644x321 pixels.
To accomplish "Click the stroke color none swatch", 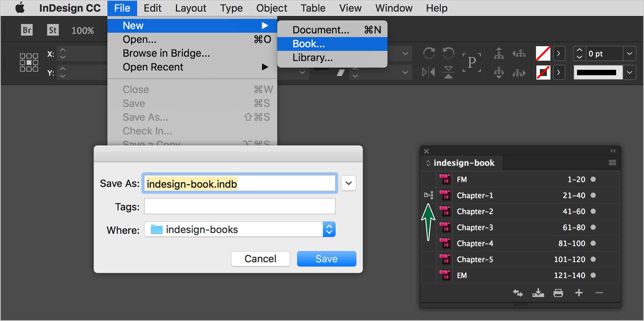I will coord(543,73).
